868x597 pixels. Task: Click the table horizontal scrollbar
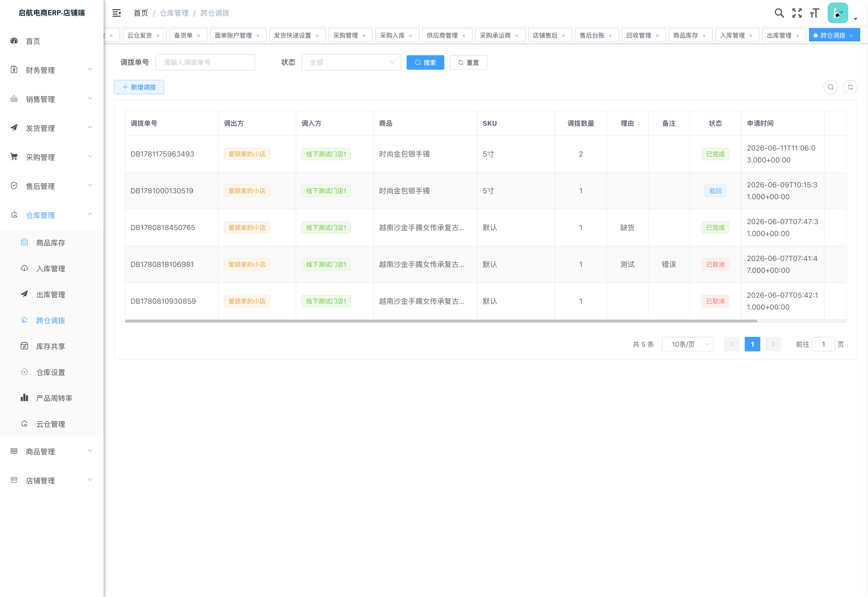tap(441, 321)
